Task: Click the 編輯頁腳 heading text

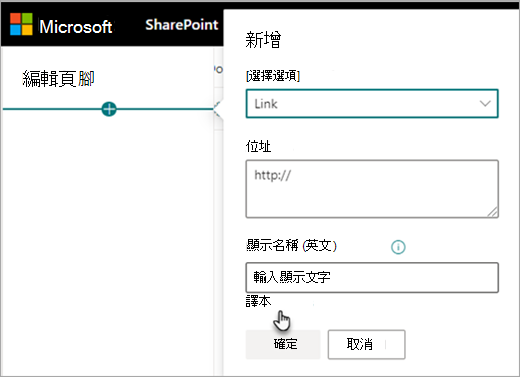Action: coord(58,79)
